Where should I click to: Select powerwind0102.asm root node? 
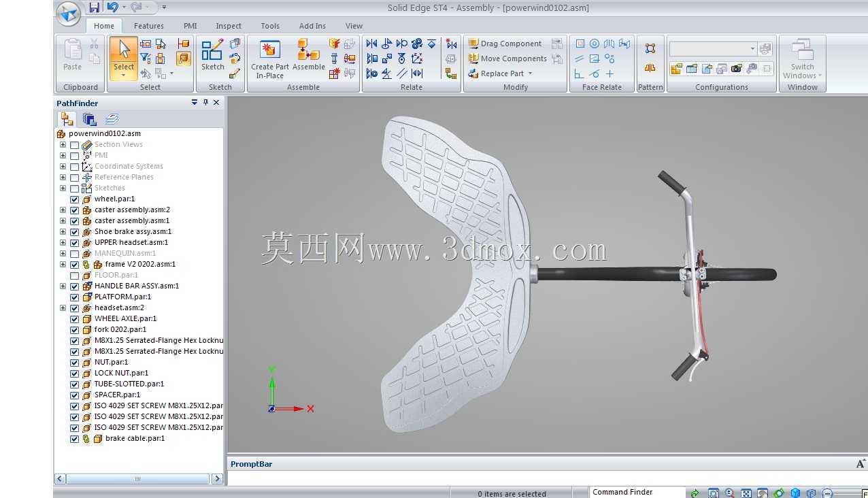(104, 133)
